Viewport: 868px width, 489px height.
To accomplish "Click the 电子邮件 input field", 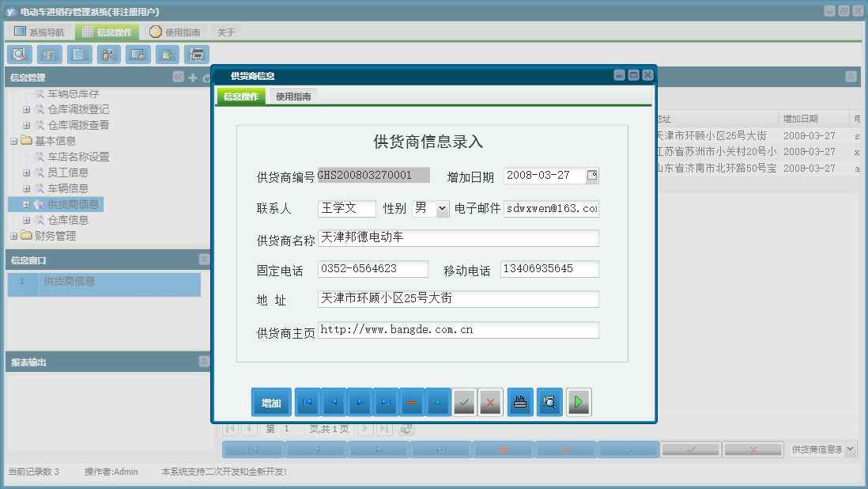I will (551, 209).
